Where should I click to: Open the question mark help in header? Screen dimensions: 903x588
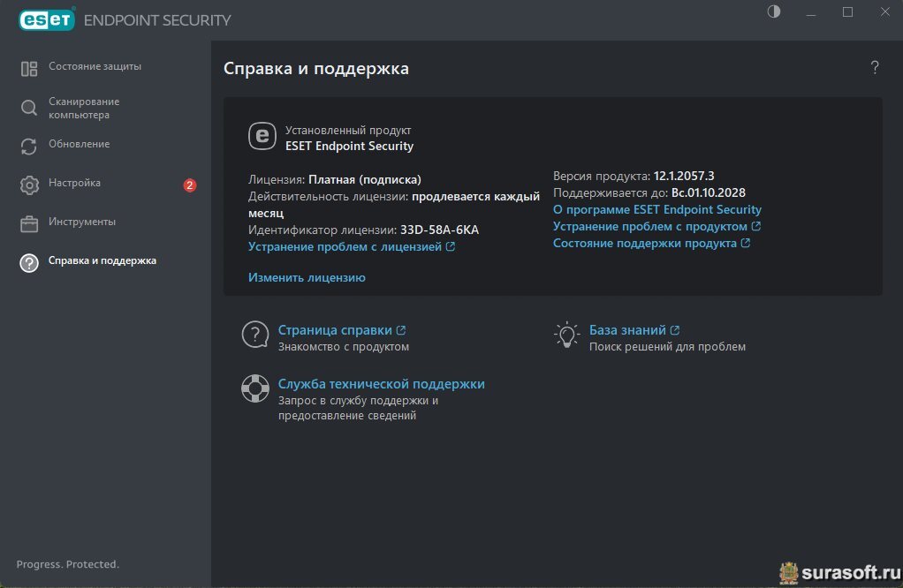(x=874, y=67)
